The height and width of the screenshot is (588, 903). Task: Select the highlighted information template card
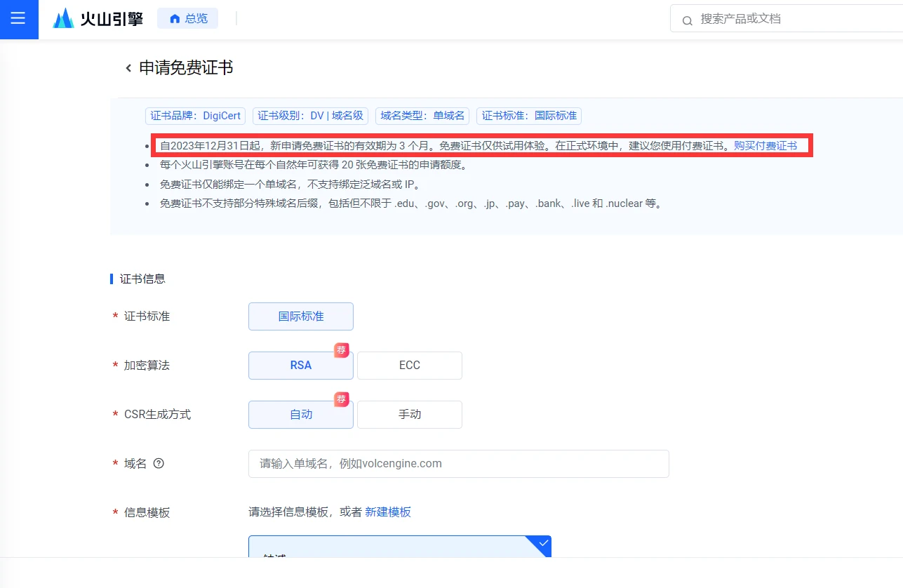[x=393, y=548]
